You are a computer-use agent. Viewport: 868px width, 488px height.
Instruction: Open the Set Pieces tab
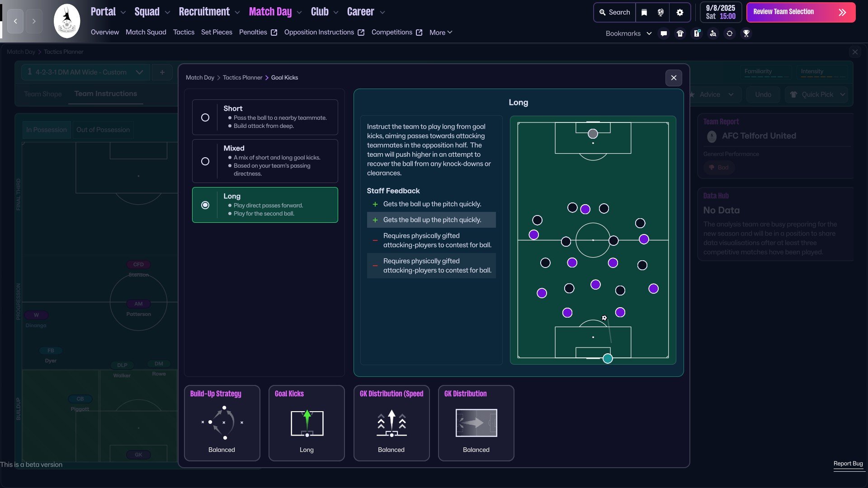tap(217, 33)
